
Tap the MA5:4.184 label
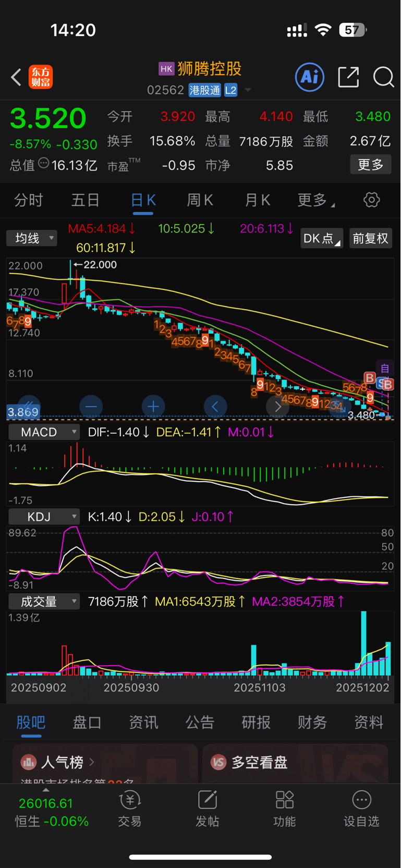click(102, 228)
